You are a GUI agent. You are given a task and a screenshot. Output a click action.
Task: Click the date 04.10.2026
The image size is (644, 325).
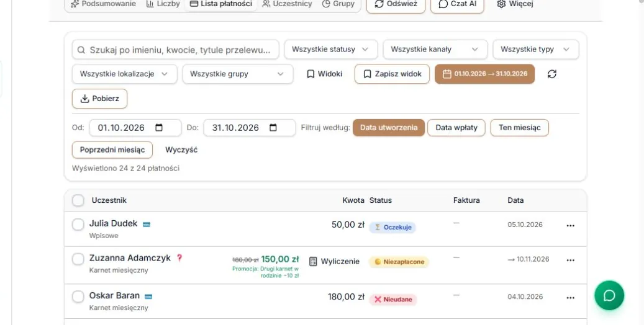tap(525, 296)
